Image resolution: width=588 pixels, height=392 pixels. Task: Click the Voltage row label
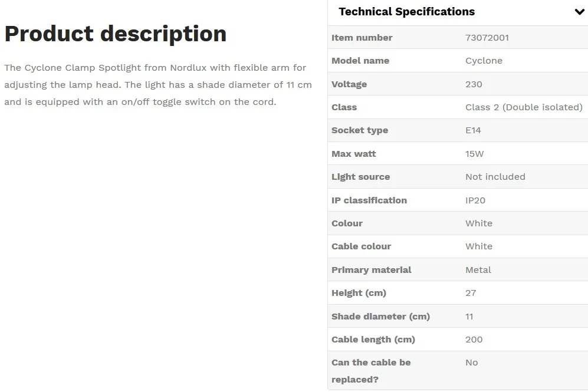(349, 84)
